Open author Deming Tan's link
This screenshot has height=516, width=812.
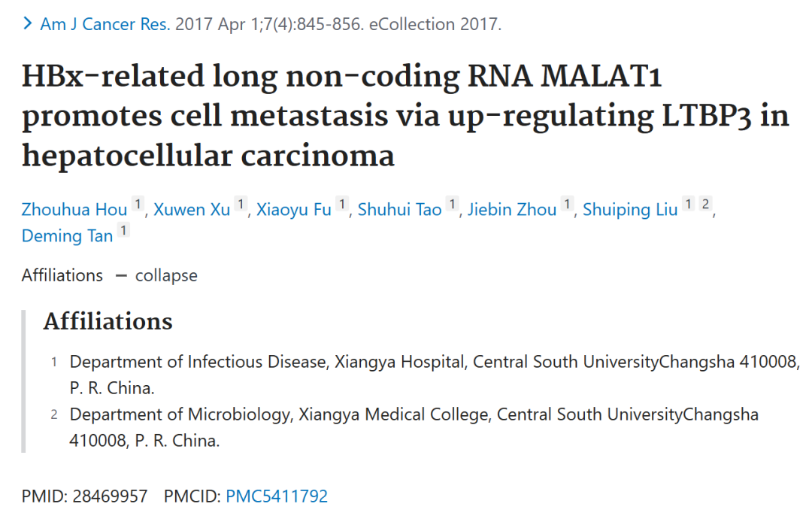(x=68, y=235)
